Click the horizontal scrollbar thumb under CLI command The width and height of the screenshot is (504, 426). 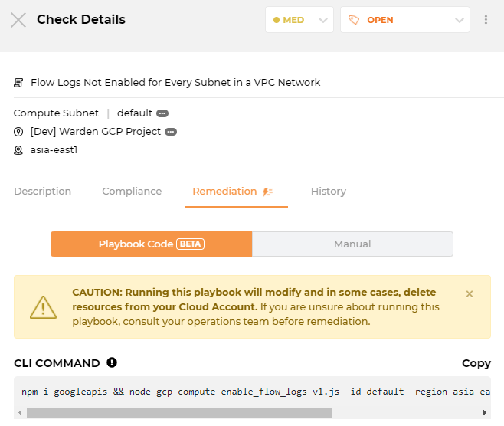point(179,412)
